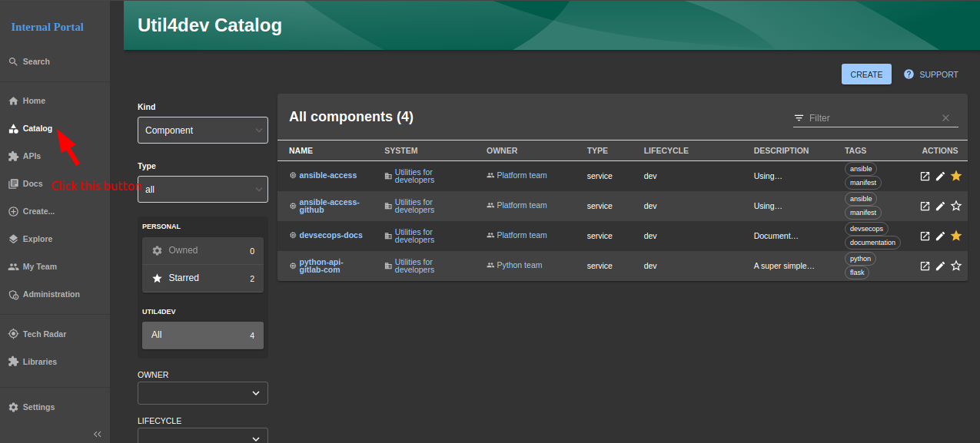Click the Create button

866,74
